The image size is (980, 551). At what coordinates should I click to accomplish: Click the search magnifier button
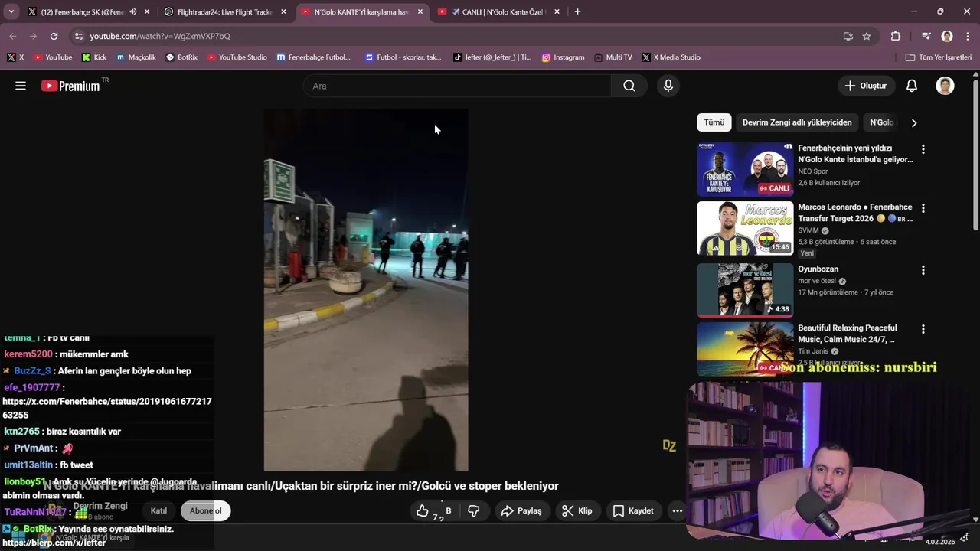629,86
